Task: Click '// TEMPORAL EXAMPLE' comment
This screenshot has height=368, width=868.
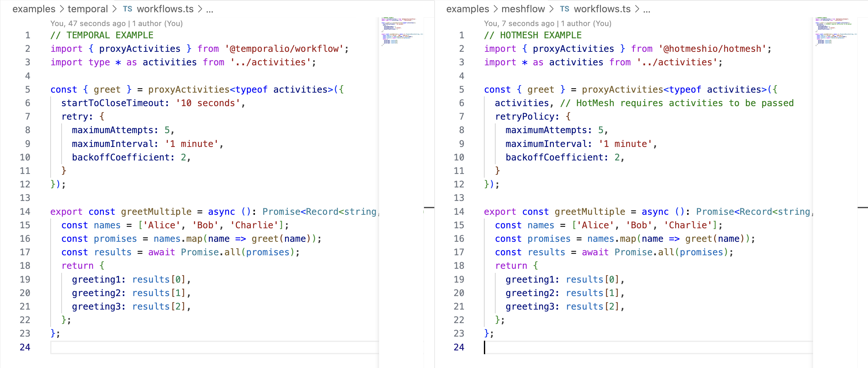Action: (102, 35)
